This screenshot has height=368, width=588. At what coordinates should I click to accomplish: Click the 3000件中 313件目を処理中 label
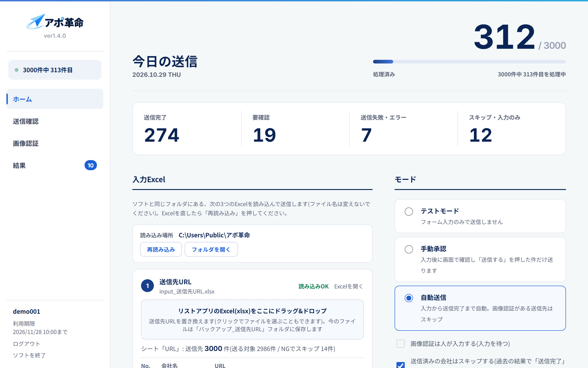pos(532,74)
